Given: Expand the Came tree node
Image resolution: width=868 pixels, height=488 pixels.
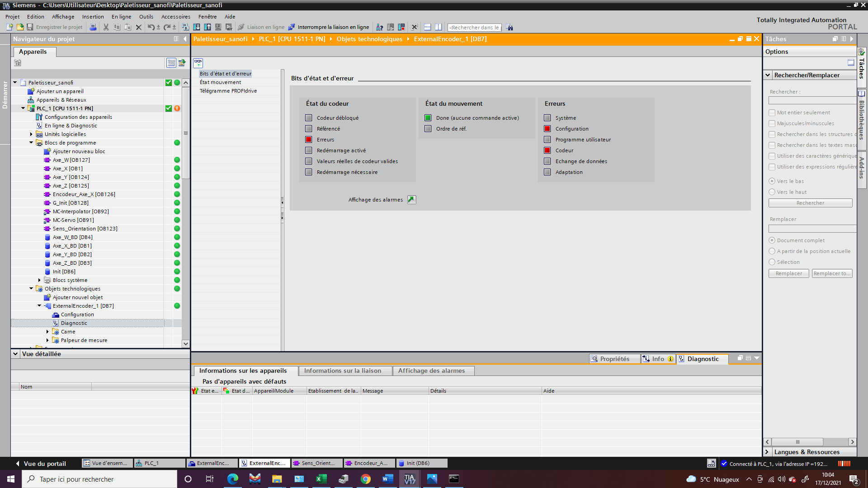Looking at the screenshot, I should pyautogui.click(x=47, y=332).
